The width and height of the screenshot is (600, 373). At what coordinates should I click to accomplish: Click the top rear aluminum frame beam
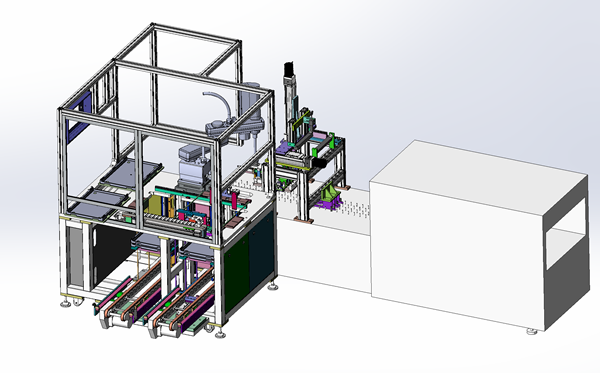point(196,33)
